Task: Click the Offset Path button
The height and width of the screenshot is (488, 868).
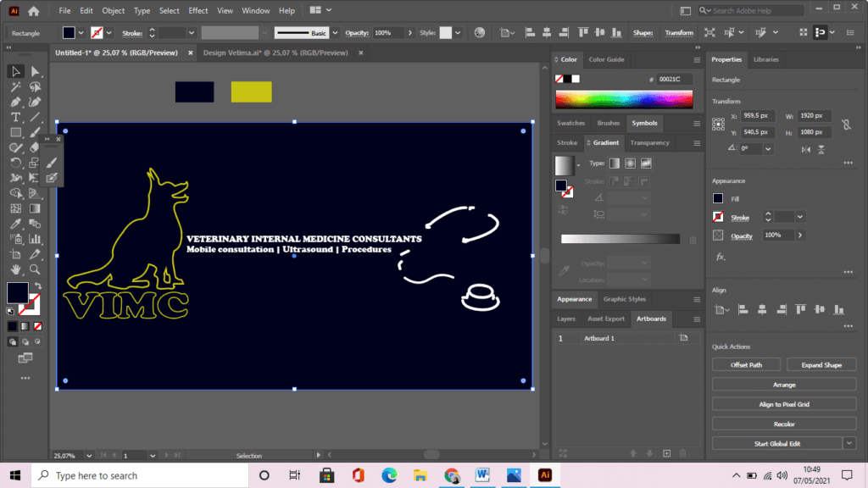Action: [746, 365]
